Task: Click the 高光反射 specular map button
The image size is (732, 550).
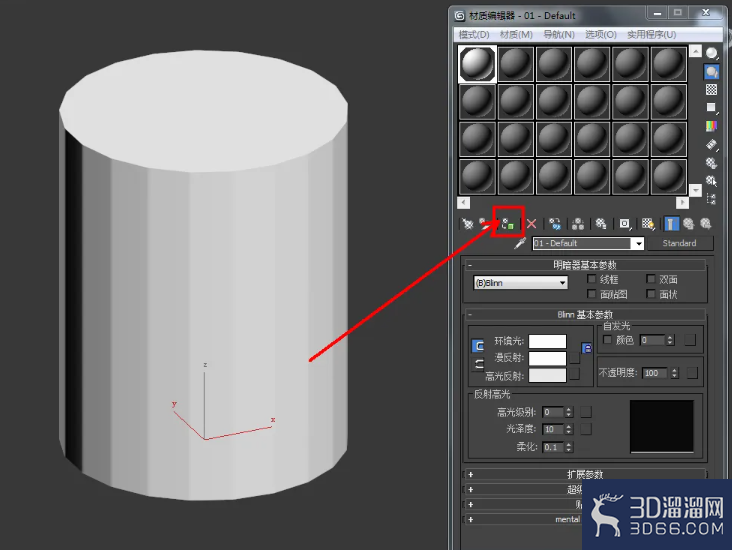Action: (x=575, y=374)
